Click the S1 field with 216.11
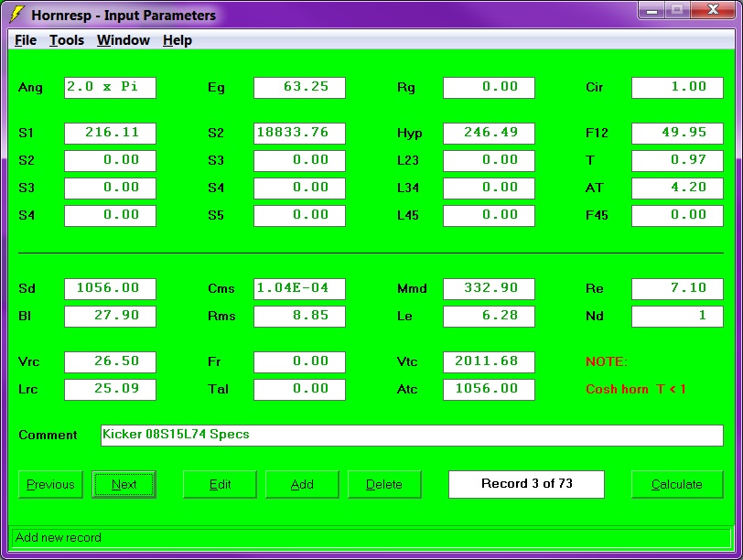Image resolution: width=743 pixels, height=560 pixels. coord(110,133)
